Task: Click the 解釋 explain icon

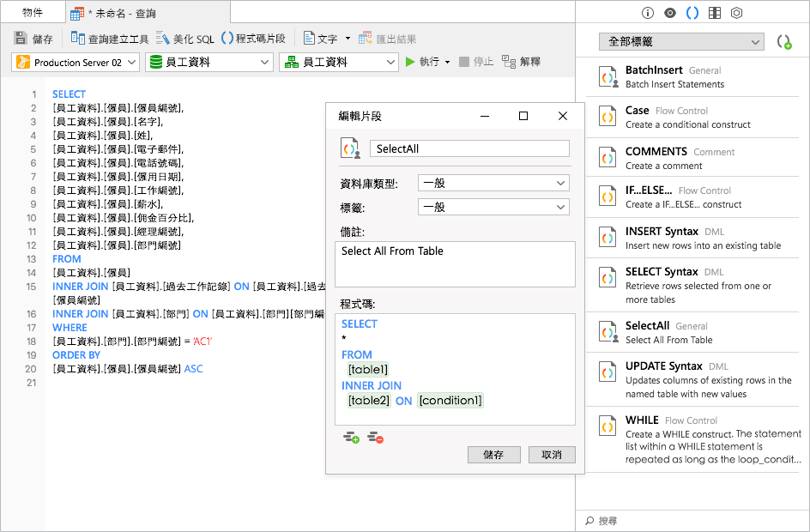Action: tap(508, 62)
